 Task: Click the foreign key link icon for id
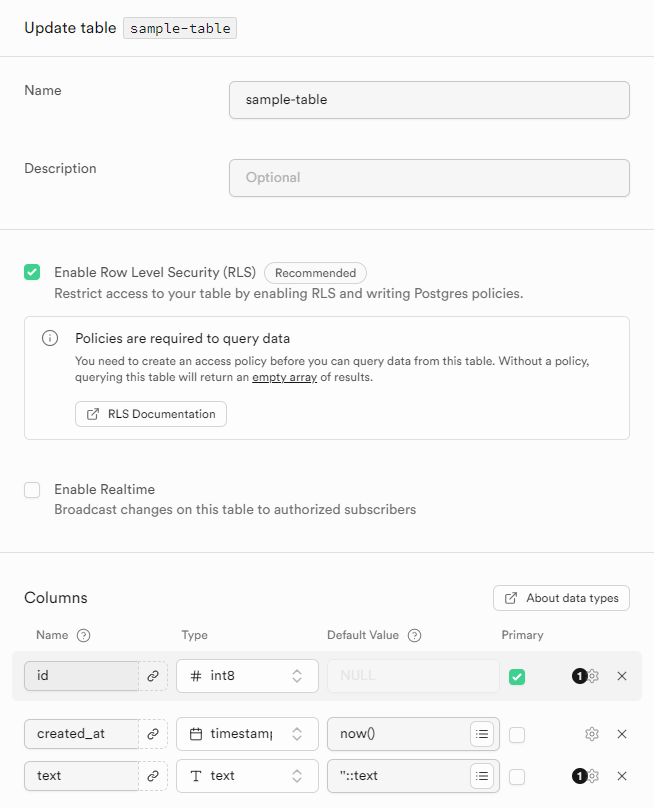coord(153,676)
